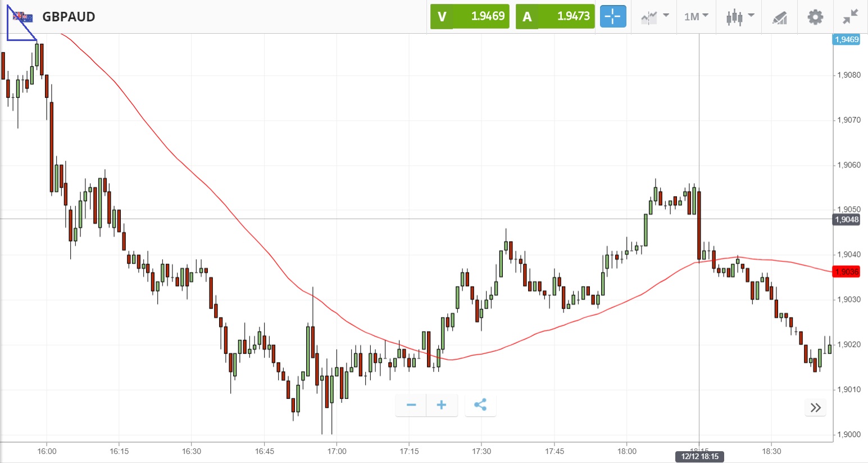Click the share chart icon
Viewport: 868px width, 463px height.
click(x=480, y=405)
